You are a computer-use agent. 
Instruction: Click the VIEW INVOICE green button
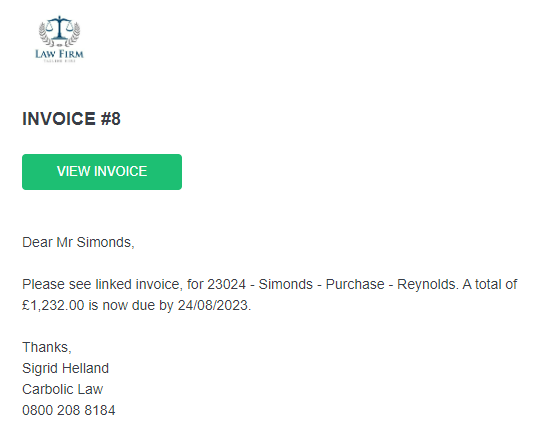pos(102,172)
